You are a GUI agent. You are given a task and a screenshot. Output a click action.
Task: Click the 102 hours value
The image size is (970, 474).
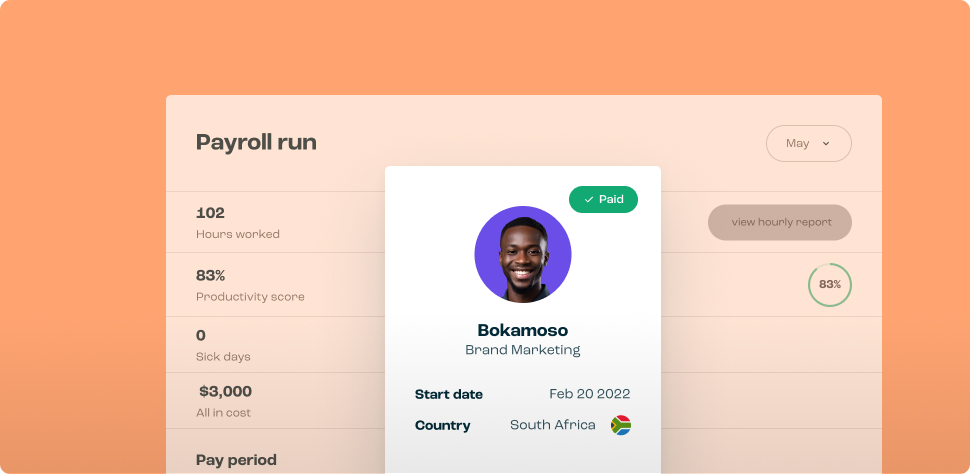click(210, 213)
